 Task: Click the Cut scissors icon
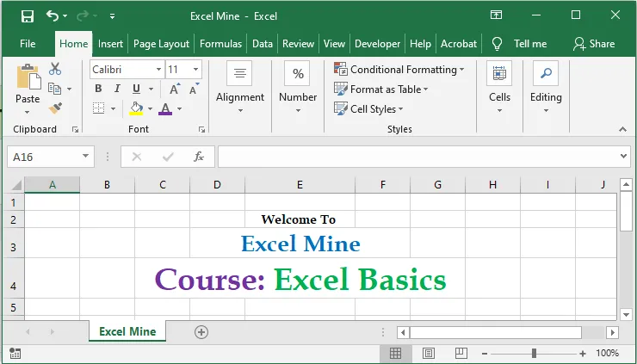pyautogui.click(x=55, y=69)
